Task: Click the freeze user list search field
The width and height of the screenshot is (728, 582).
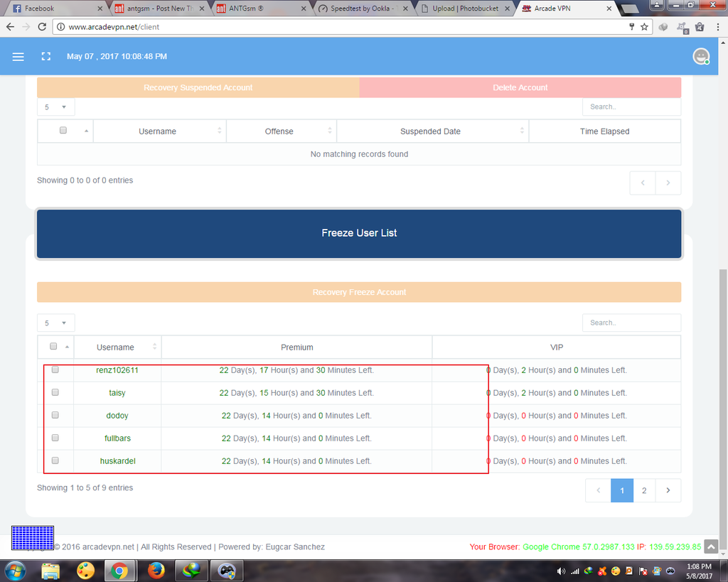Action: 631,323
